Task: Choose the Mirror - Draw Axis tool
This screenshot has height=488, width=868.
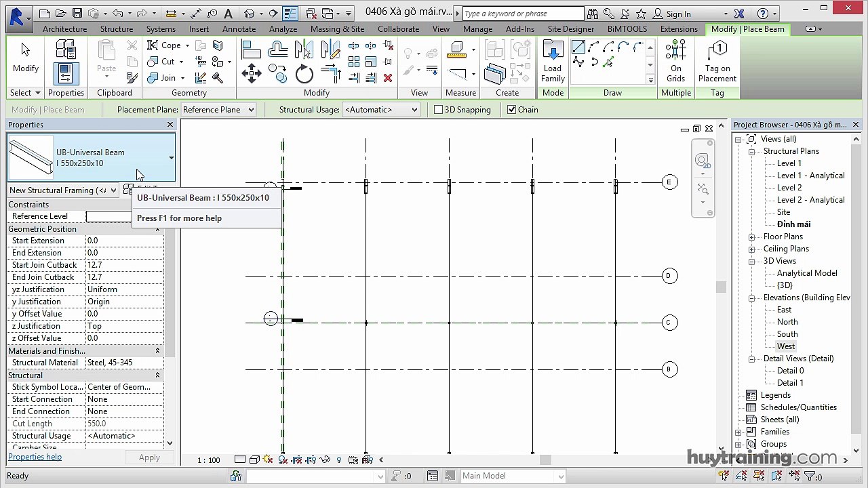Action: 330,49
